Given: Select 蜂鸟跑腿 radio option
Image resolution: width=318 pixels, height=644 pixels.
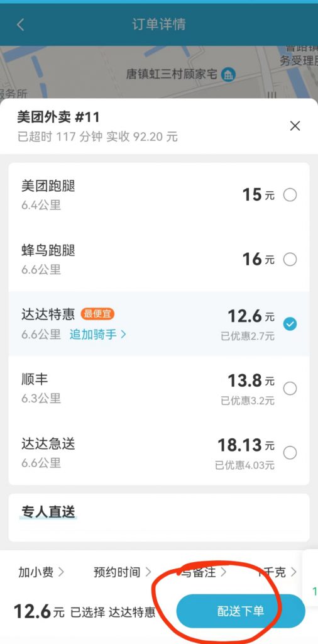Looking at the screenshot, I should click(x=290, y=260).
